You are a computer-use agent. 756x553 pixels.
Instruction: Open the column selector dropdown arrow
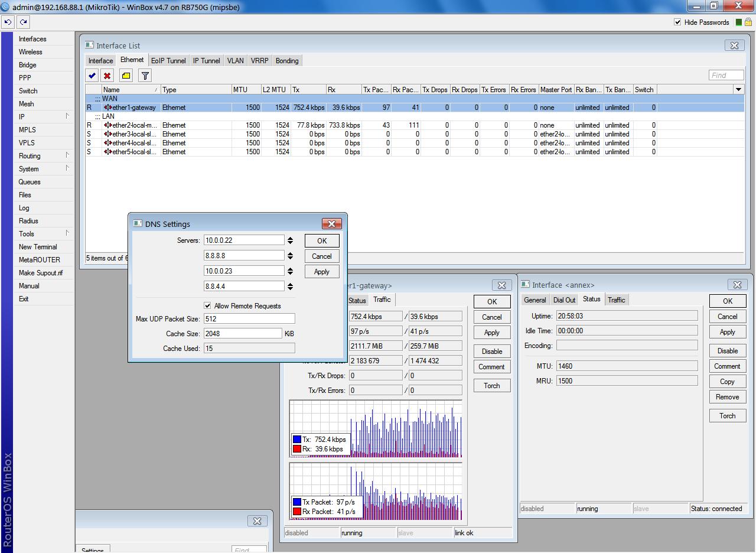738,89
